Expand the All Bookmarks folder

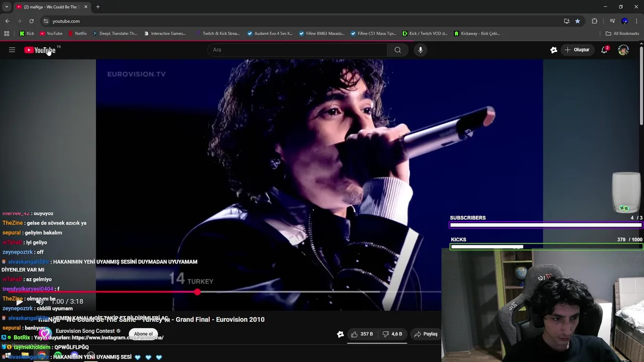point(622,34)
